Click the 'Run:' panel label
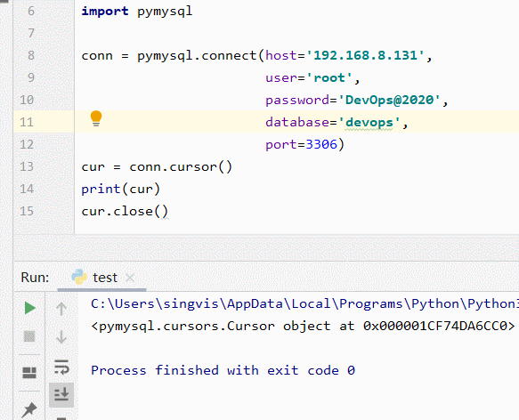Screen dimensions: 519x420 tap(35, 278)
